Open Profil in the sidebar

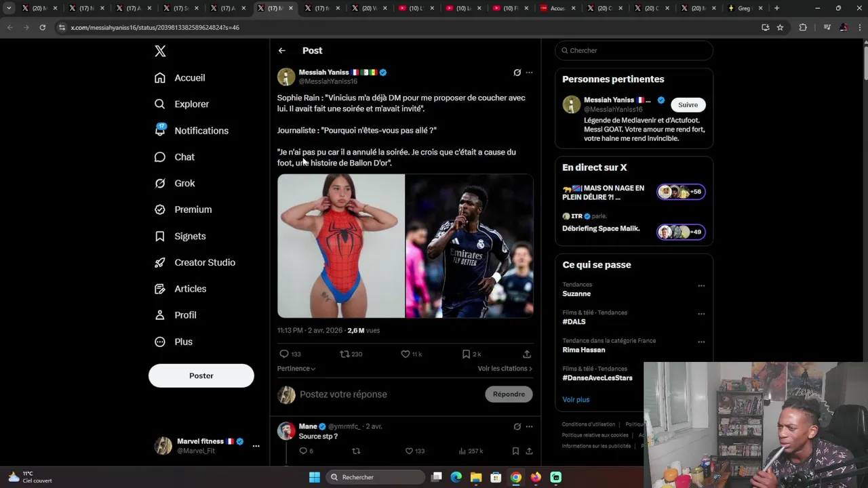[x=175, y=316]
